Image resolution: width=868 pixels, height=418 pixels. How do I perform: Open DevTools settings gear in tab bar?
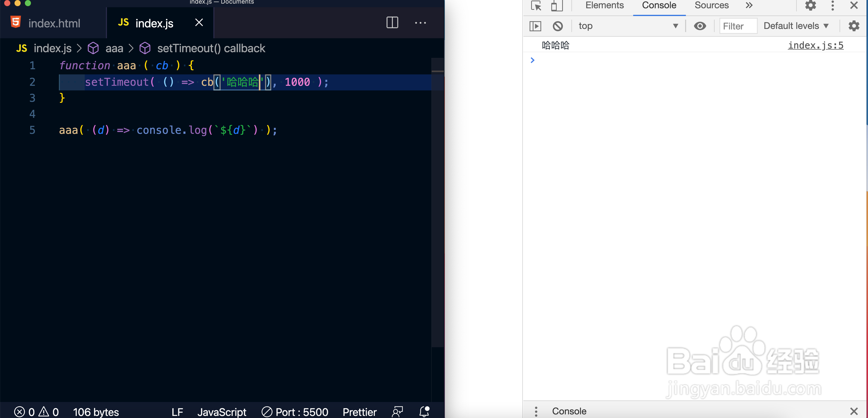pos(810,6)
